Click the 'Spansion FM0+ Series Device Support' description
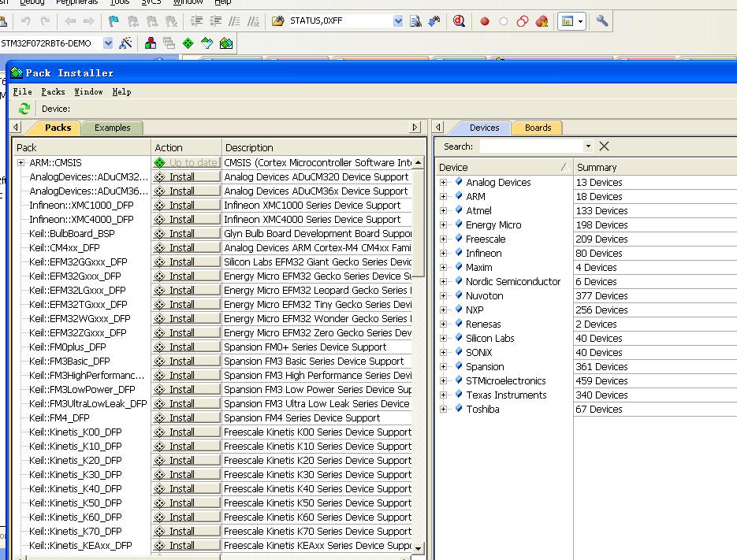 305,347
